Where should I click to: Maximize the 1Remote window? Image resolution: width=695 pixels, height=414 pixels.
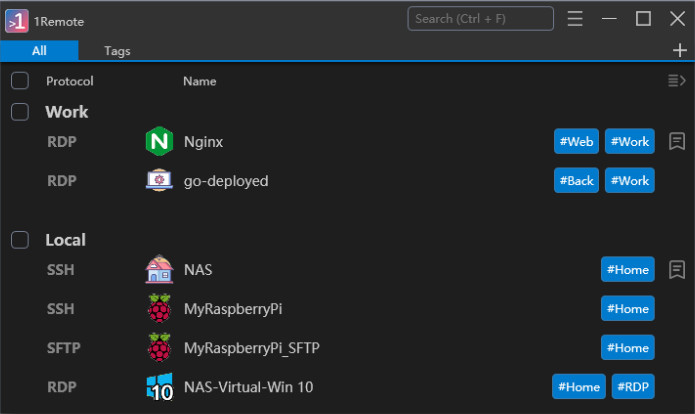(x=643, y=19)
